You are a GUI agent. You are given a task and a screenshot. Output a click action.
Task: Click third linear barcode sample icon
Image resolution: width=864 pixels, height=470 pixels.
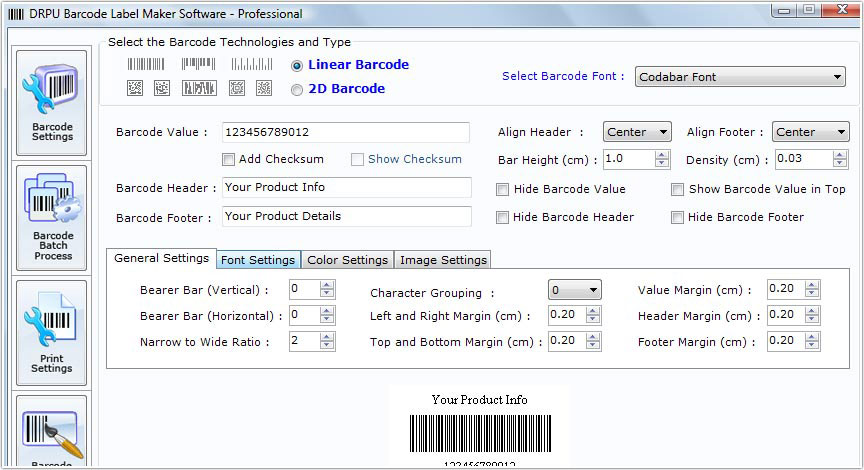pyautogui.click(x=252, y=64)
